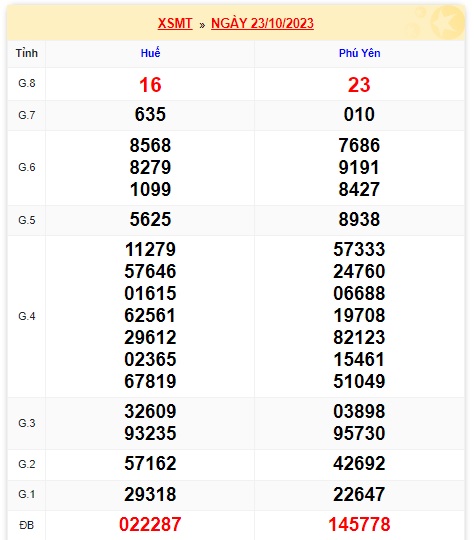
Task: Select the Tỉnh header cell
Action: pyautogui.click(x=27, y=53)
